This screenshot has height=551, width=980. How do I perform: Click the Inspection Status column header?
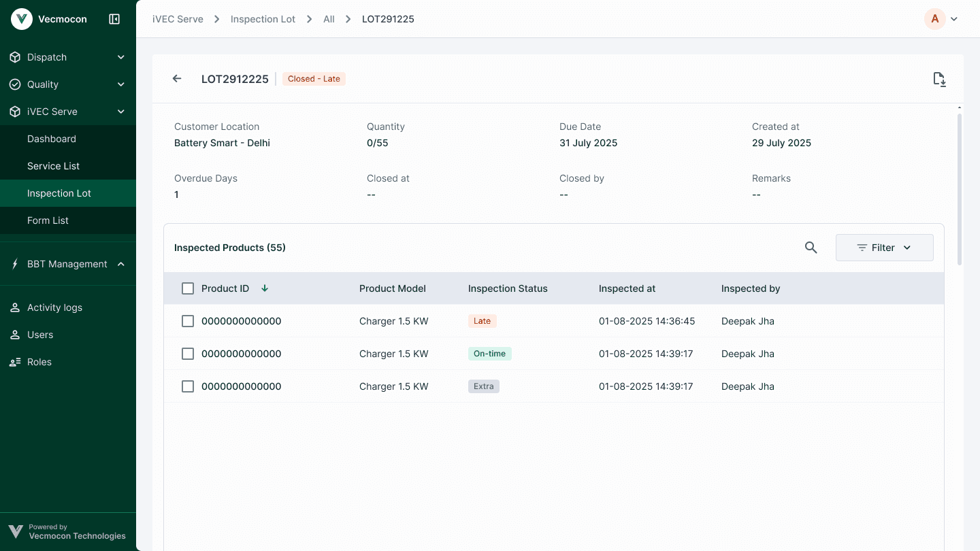coord(508,288)
